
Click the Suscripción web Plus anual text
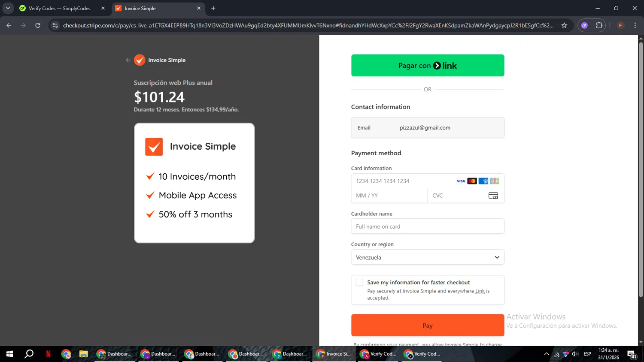click(173, 83)
